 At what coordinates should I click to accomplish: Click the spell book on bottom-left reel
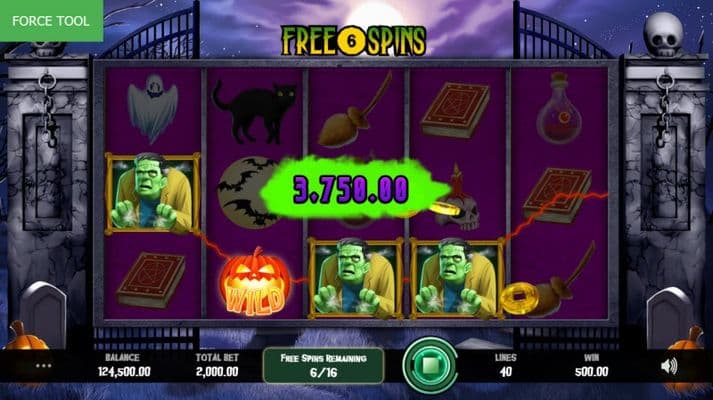click(151, 280)
